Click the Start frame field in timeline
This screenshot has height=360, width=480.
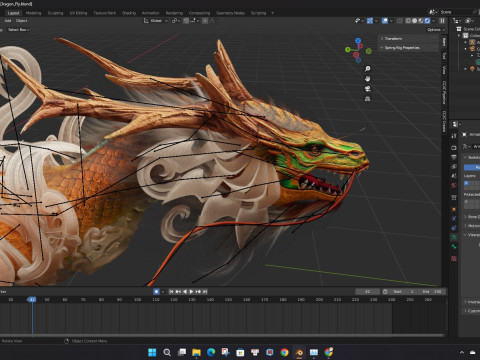click(403, 292)
